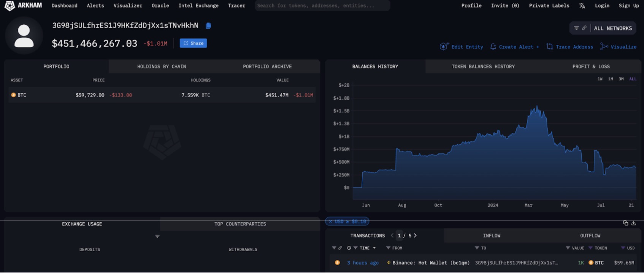Switch to Holdings By Chain tab
Screen dimensions: 644x274
162,66
